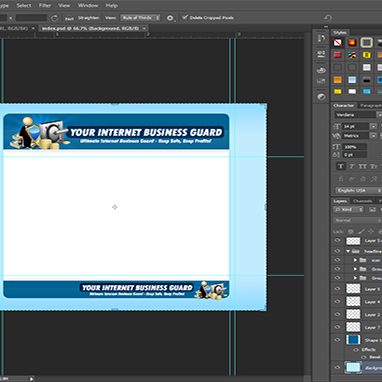The image size is (382, 382).
Task: Open the Rule of Thirds overlay dropdown
Action: 140,18
